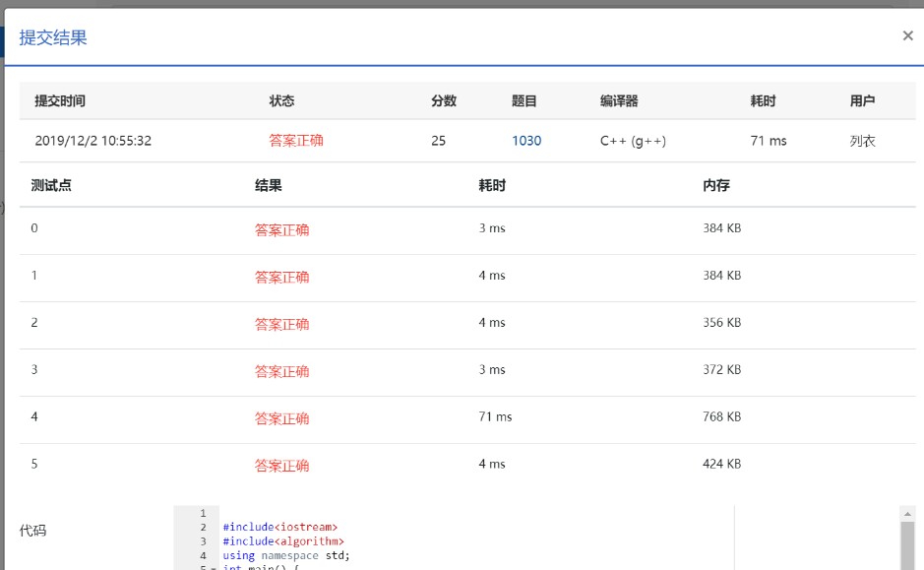
Task: Click the submission score 25
Action: click(x=440, y=141)
